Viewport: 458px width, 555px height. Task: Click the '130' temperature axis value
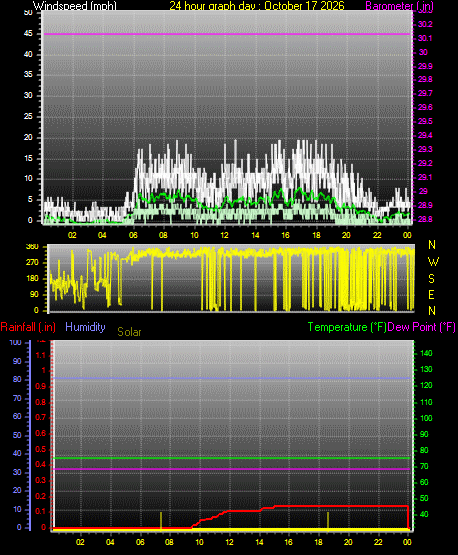coord(426,370)
